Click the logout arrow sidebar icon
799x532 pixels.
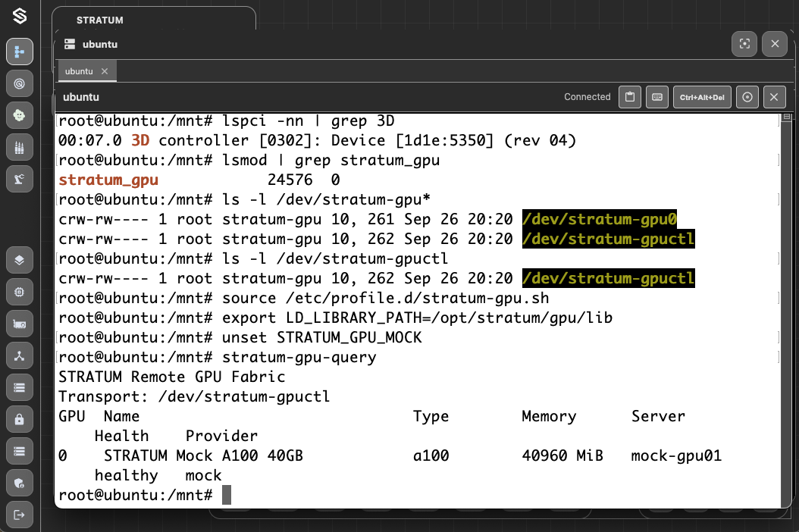(x=20, y=515)
